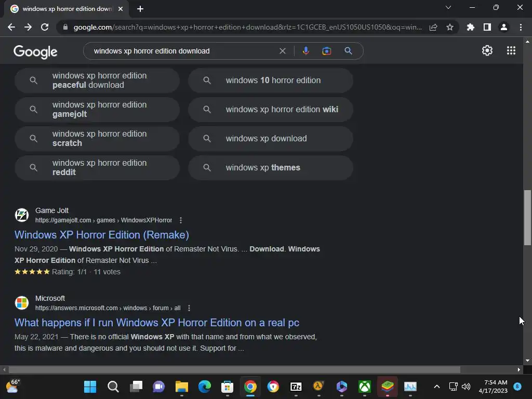This screenshot has width=532, height=399.
Task: Select suggestion 'windows xp horror edition scratch'
Action: pyautogui.click(x=97, y=139)
